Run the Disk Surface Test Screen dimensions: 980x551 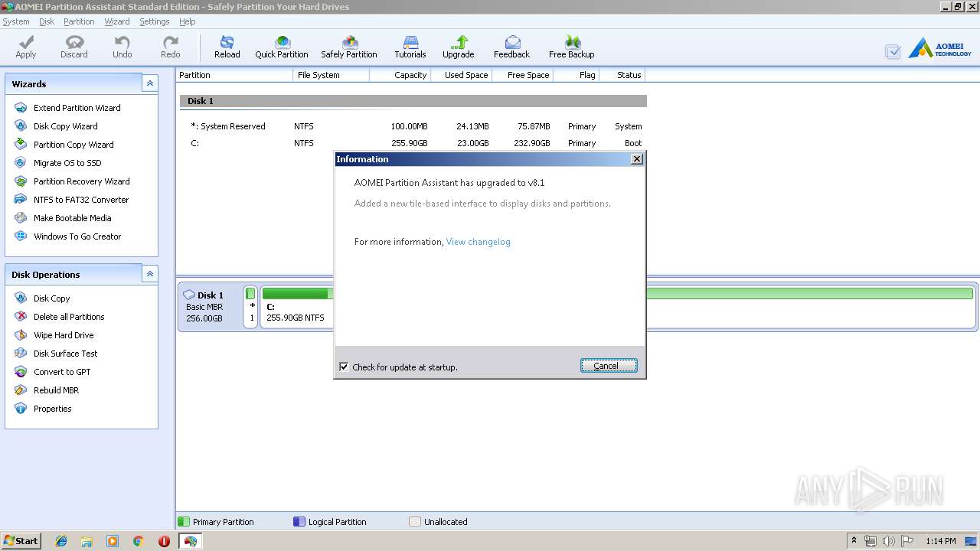56,354
